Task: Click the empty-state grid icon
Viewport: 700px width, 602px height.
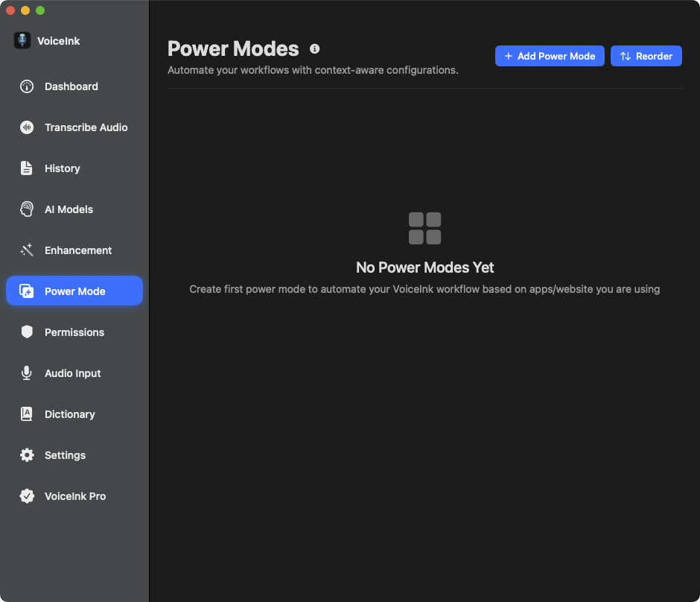Action: 424,228
